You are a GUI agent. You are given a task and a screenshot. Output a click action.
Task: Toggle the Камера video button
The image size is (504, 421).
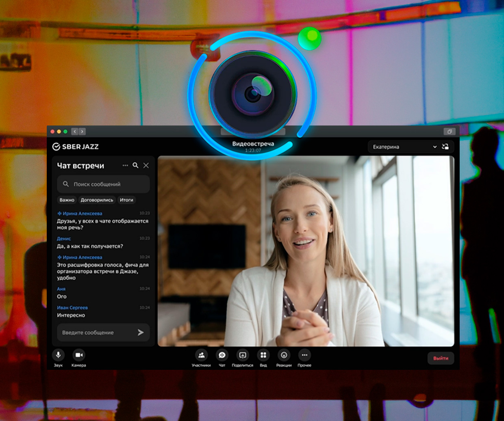click(78, 355)
